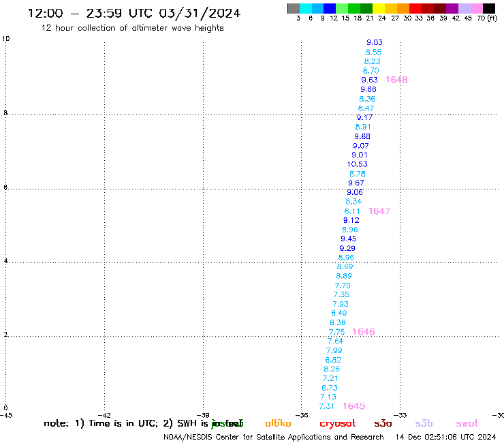Viewport: 504px width, 443px height.
Task: Select the wave height value 8.55
Action: 373,52
